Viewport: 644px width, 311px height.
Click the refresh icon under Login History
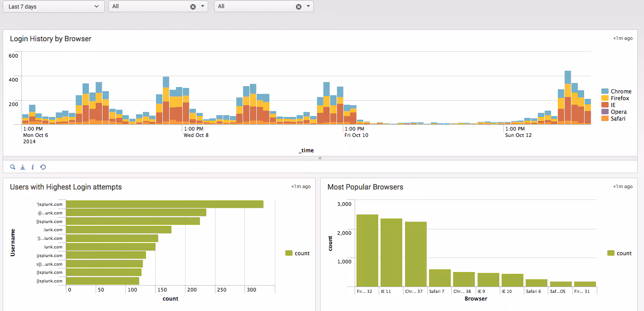[x=43, y=167]
